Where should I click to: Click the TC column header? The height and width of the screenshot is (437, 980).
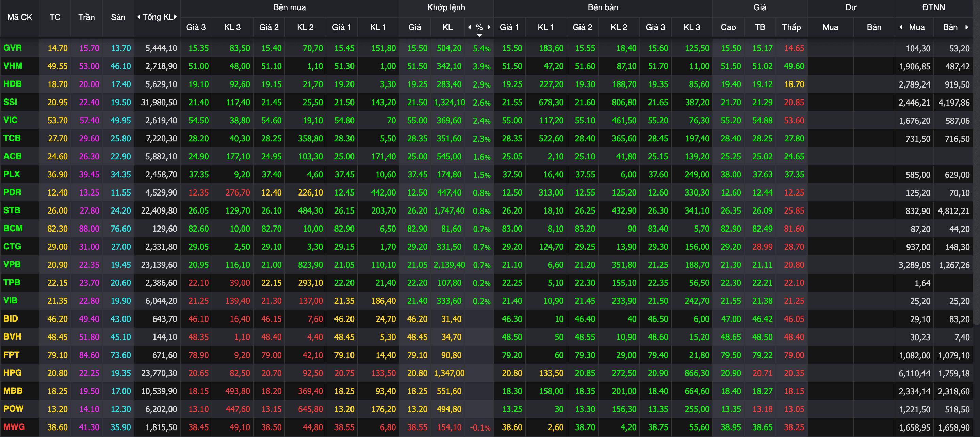pyautogui.click(x=55, y=17)
